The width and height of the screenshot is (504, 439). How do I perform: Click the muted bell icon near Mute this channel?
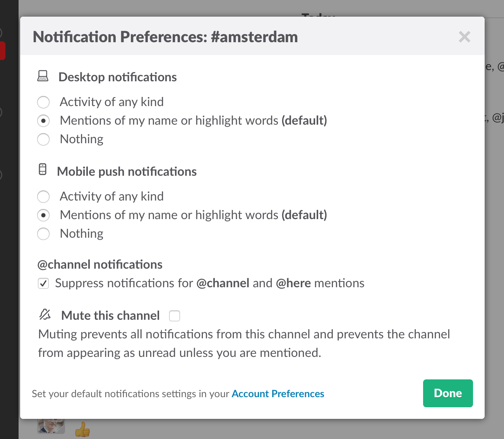(x=45, y=315)
